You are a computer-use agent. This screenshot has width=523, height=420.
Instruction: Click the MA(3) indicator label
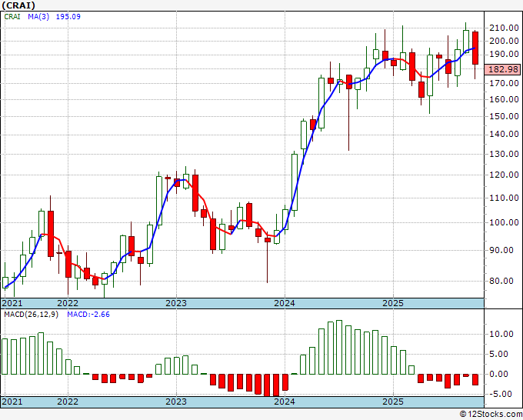click(x=38, y=16)
